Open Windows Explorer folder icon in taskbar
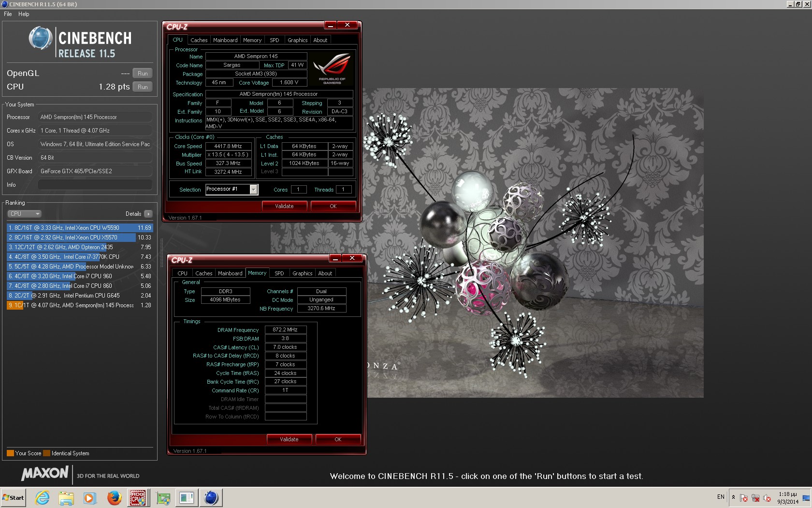Screen dimensions: 812x508 tap(66, 498)
